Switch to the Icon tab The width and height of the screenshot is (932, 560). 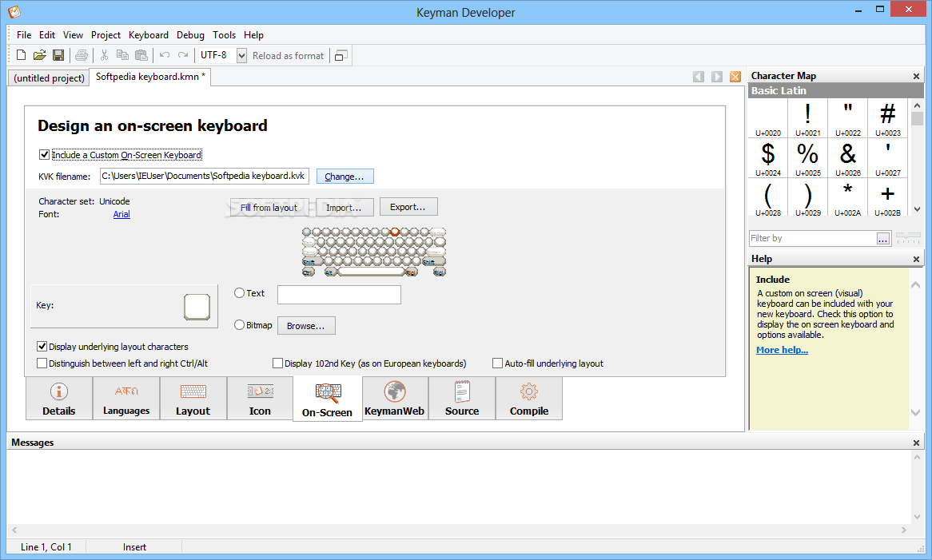(260, 399)
